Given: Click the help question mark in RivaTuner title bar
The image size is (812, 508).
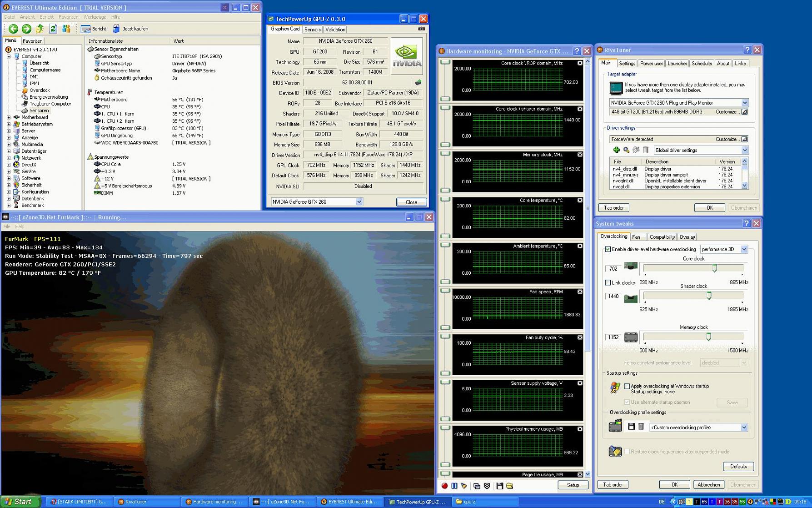Looking at the screenshot, I should click(x=747, y=50).
